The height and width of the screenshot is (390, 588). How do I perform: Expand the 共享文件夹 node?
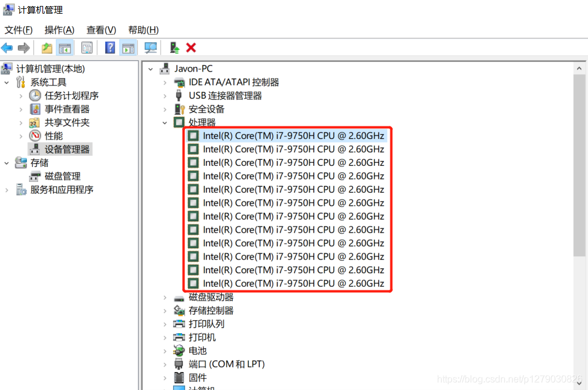coord(21,122)
